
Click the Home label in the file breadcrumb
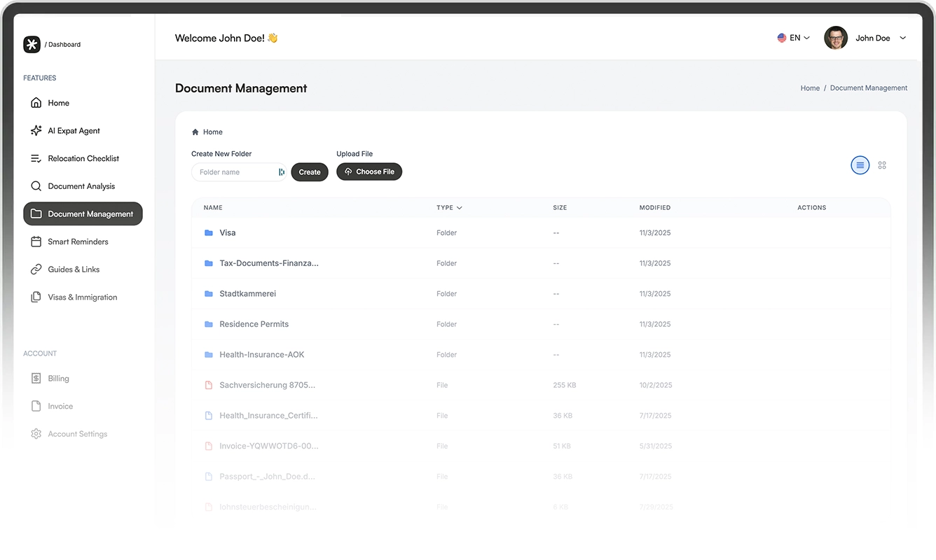(x=213, y=132)
